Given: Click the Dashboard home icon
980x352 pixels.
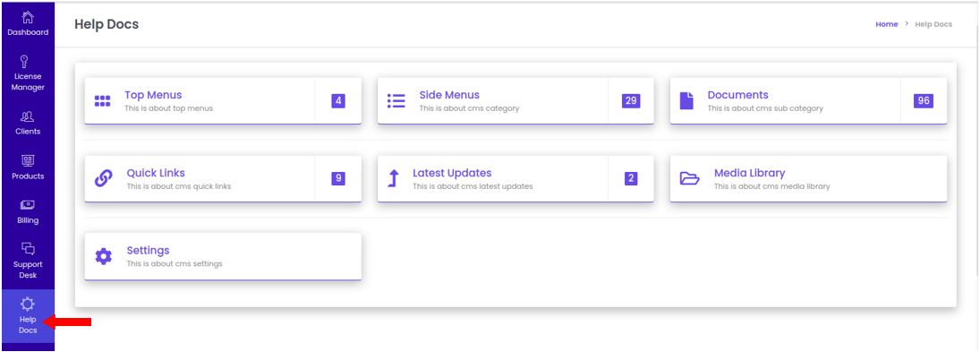Looking at the screenshot, I should [x=28, y=18].
